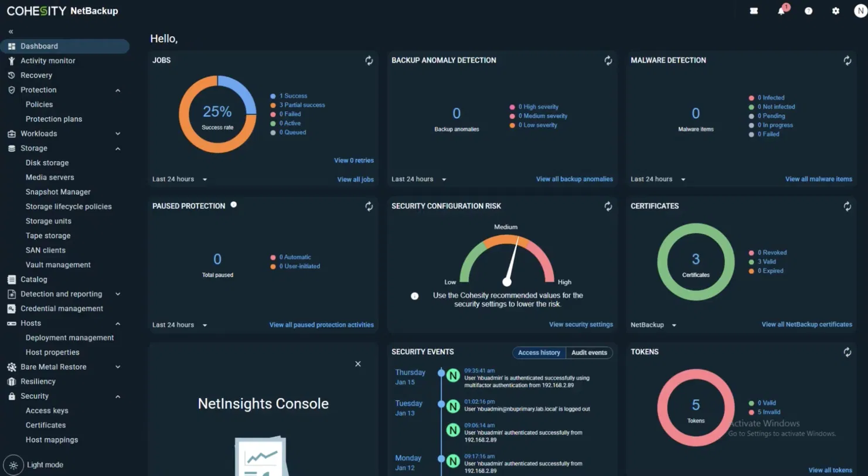Refresh the Jobs widget
Screen dimensions: 868x476
pyautogui.click(x=369, y=60)
